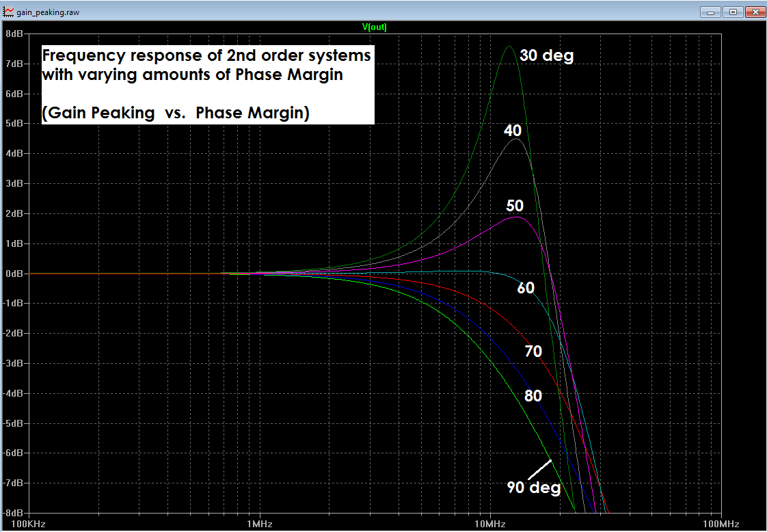Screen dimensions: 767x532
Task: Click the '90 deg' curve annotation
Action: [x=534, y=488]
